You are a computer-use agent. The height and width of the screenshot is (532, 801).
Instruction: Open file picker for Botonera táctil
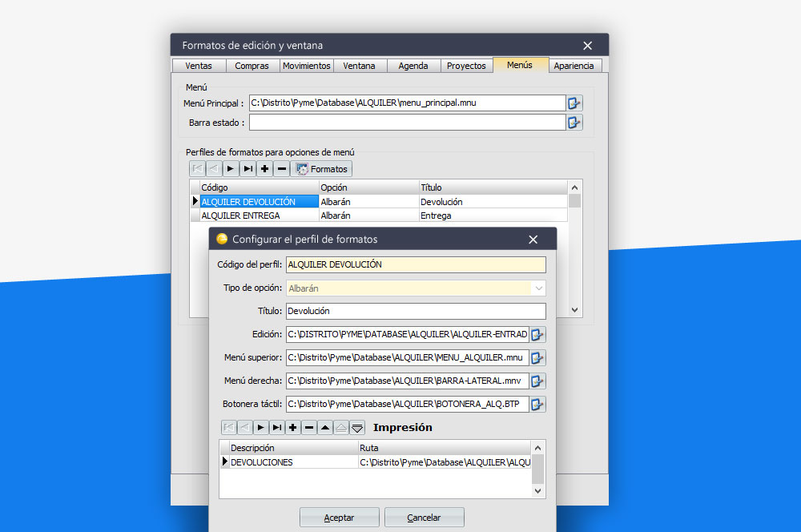[538, 405]
